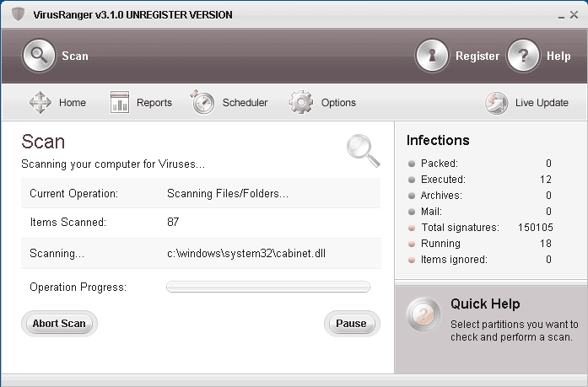Select the Reports menu label

click(x=154, y=103)
